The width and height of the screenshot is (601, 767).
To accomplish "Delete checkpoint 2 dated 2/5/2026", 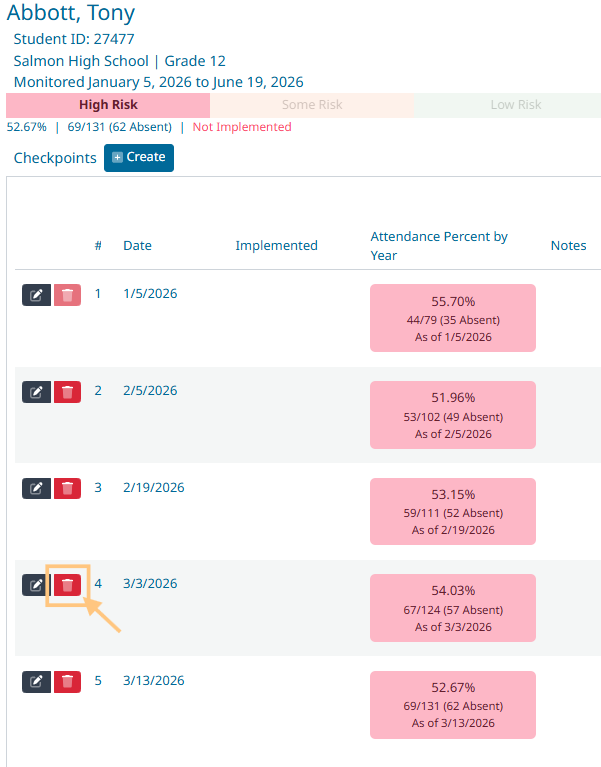I will pos(67,392).
